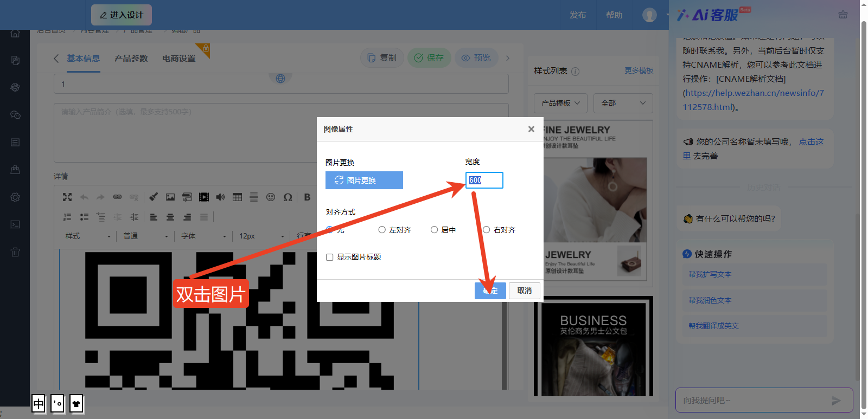Image resolution: width=868 pixels, height=419 pixels.
Task: Click the 进入设计 button
Action: click(x=122, y=15)
